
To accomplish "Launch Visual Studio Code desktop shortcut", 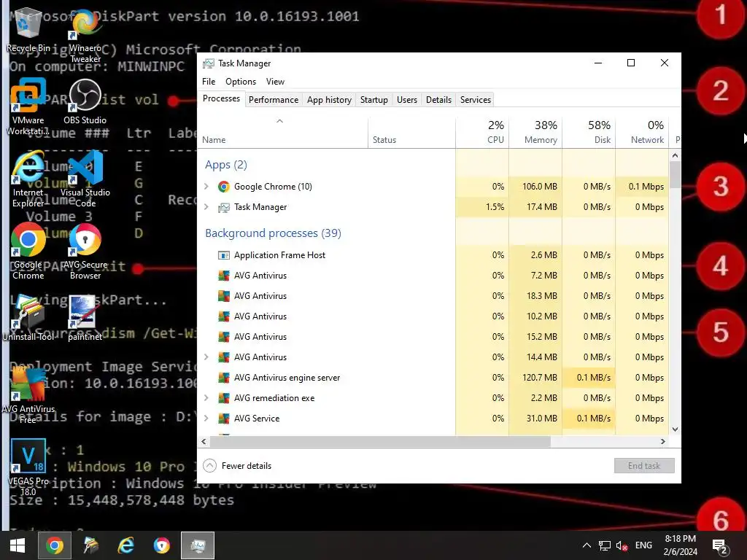I will [x=85, y=179].
